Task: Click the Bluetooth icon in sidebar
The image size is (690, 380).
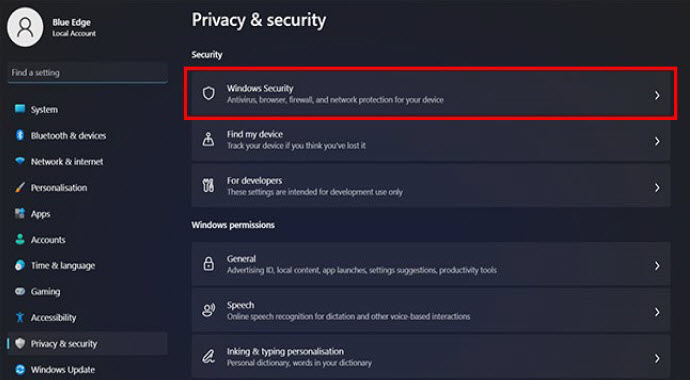Action: tap(20, 135)
